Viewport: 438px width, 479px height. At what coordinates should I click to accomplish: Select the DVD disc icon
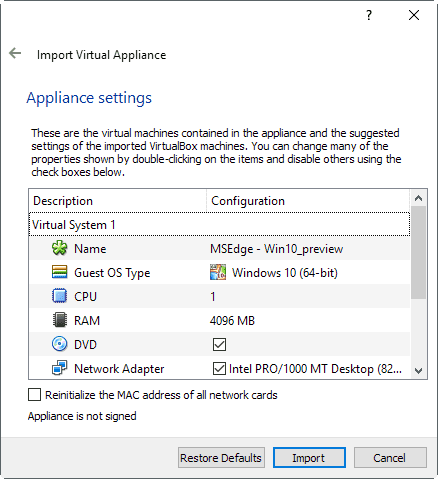pos(60,344)
